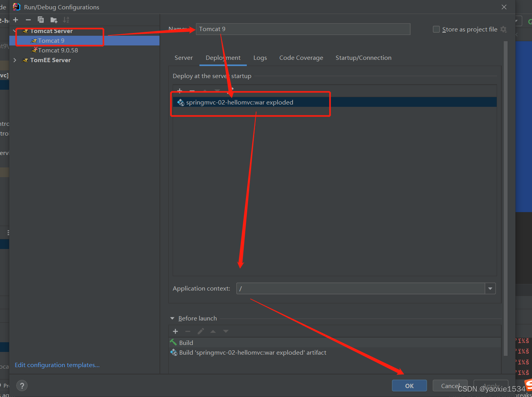Select the Tomcat Server group
The height and width of the screenshot is (397, 532).
[x=51, y=31]
